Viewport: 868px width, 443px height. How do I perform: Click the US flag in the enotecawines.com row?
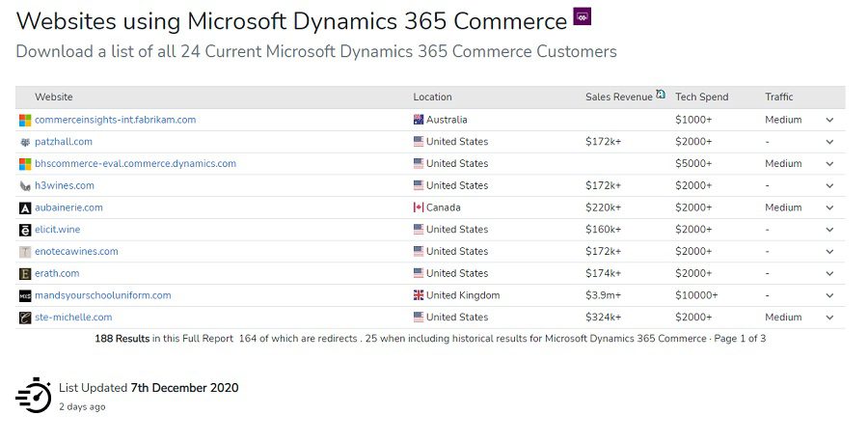pyautogui.click(x=419, y=251)
